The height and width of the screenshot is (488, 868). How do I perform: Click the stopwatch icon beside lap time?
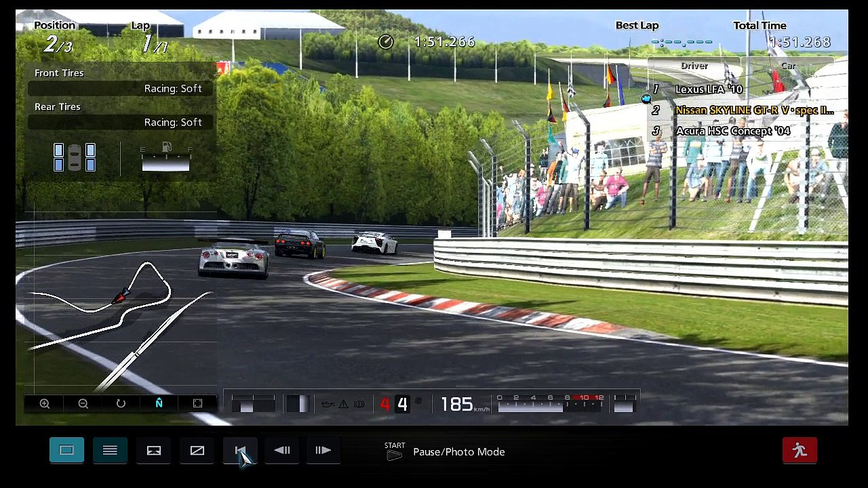pos(386,42)
